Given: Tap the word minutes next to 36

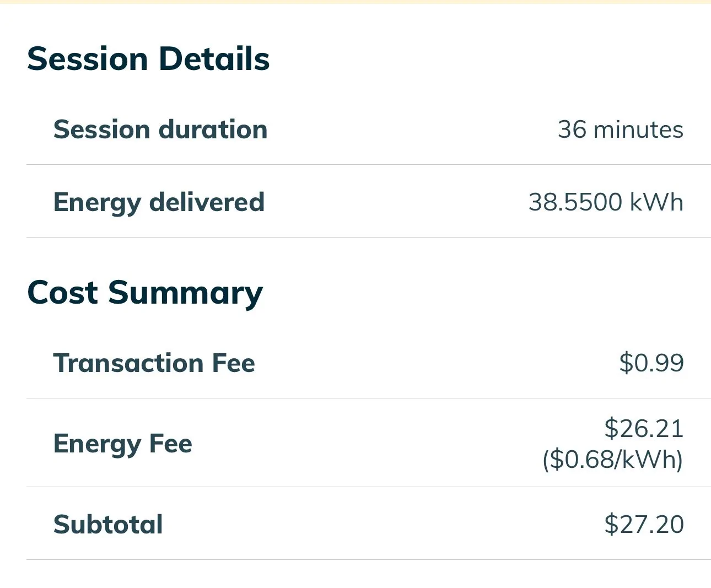Looking at the screenshot, I should tap(638, 130).
